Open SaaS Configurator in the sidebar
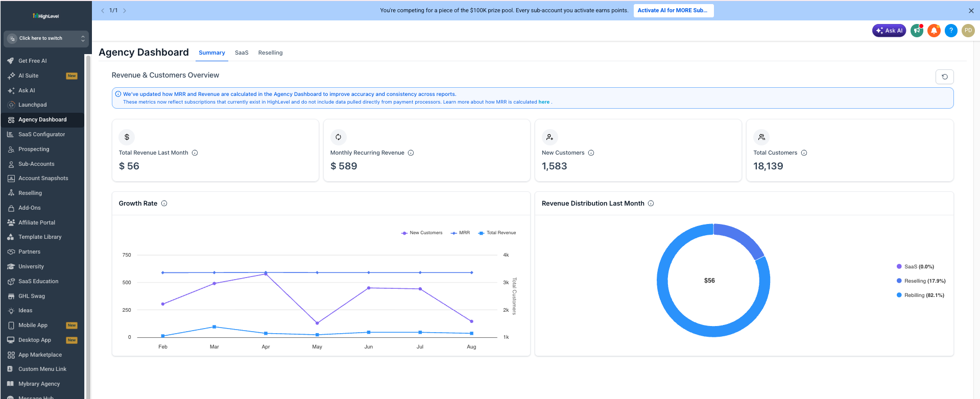The width and height of the screenshot is (980, 399). pyautogui.click(x=42, y=135)
